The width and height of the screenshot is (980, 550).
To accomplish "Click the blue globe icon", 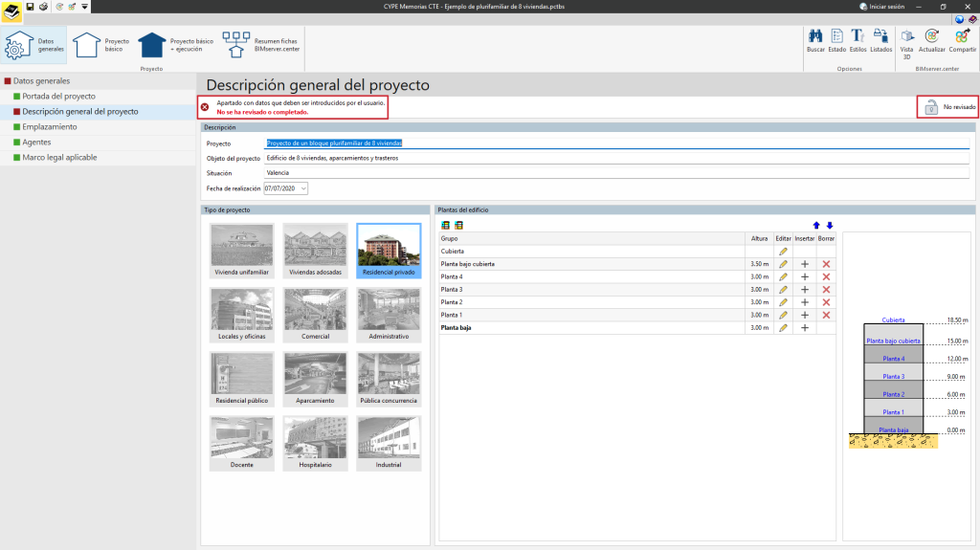I will click(959, 19).
